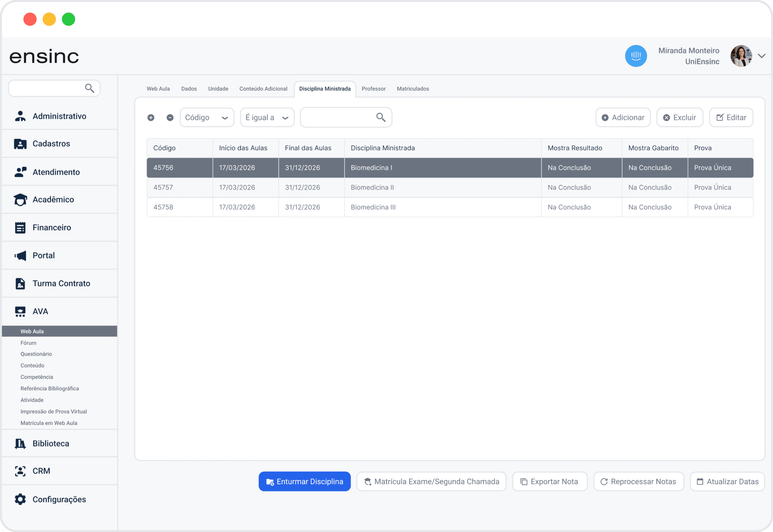Viewport: 773px width, 532px height.
Task: Click the ensinc logo
Action: [44, 56]
